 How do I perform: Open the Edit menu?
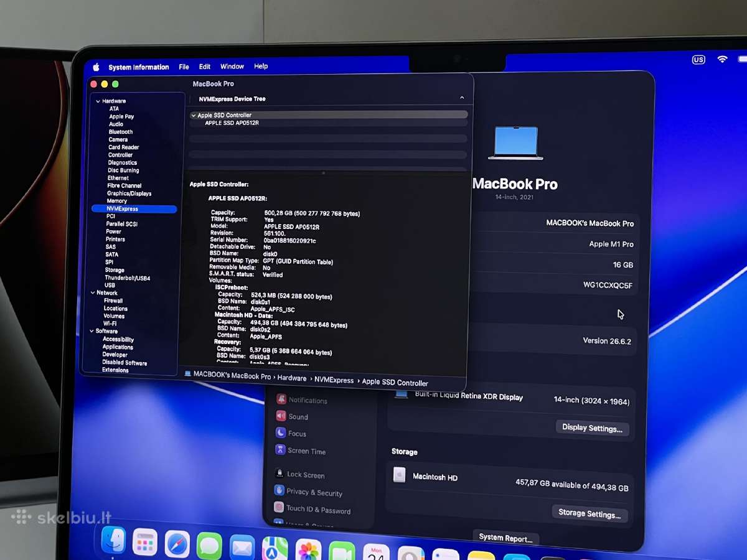[205, 67]
